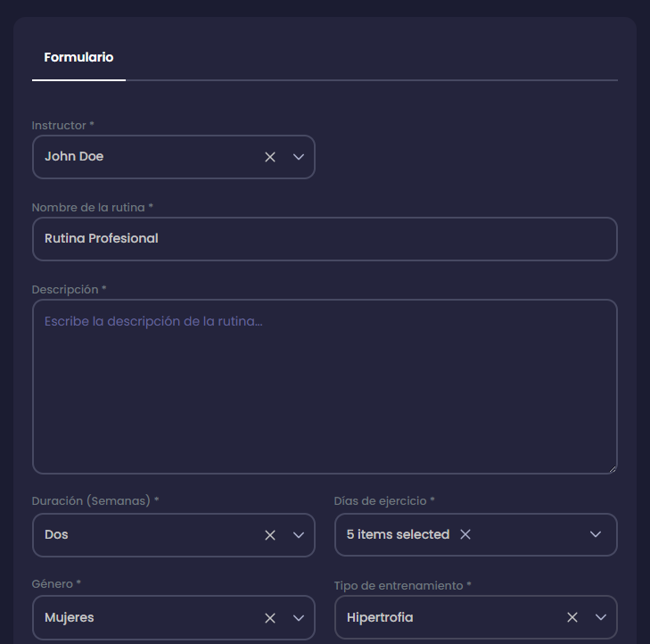Clear the Género value 'Mujeres'
This screenshot has height=644, width=650.
(x=270, y=617)
